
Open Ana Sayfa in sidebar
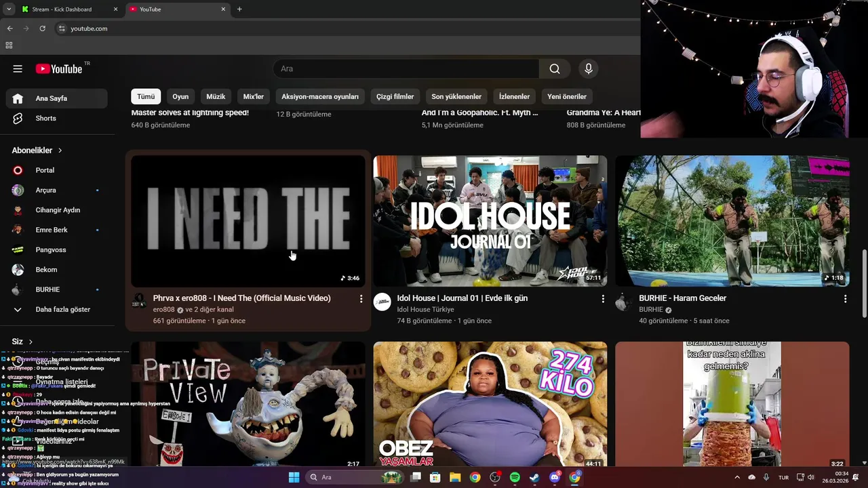pyautogui.click(x=57, y=98)
